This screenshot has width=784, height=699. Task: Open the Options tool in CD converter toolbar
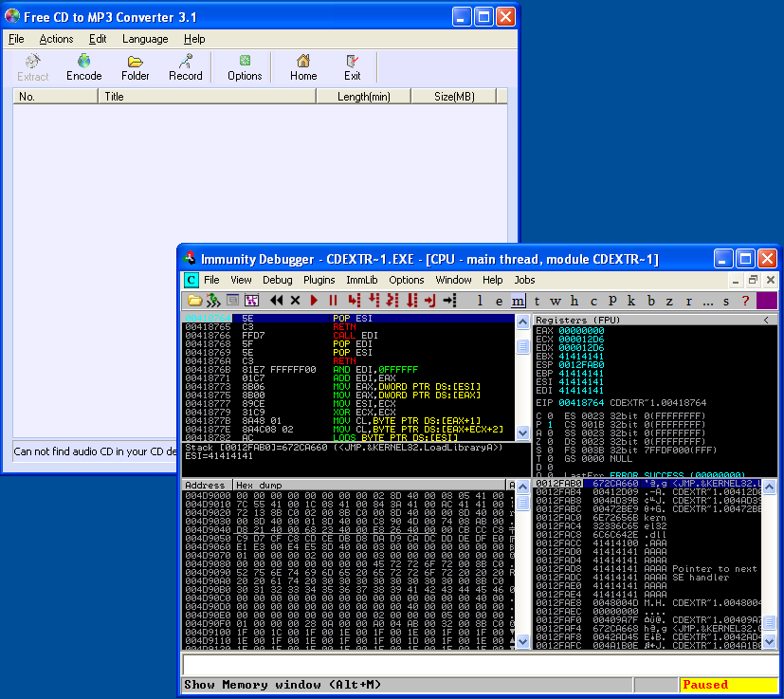coord(245,67)
